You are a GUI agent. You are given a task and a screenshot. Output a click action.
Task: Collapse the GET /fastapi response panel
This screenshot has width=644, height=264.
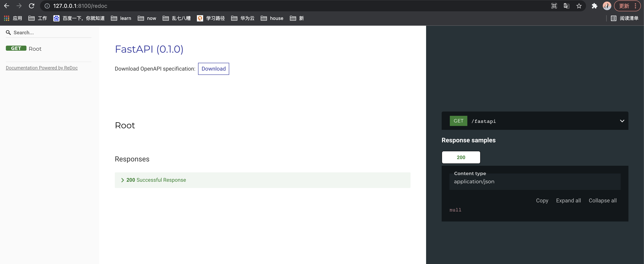(623, 121)
